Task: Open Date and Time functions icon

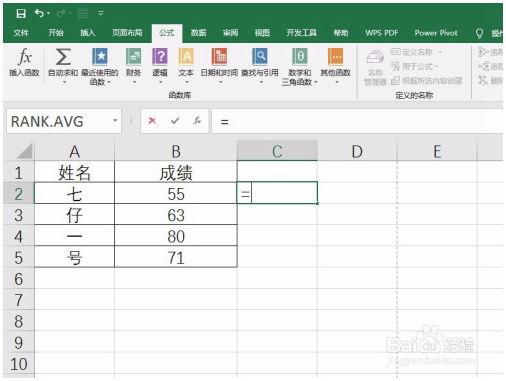Action: point(219,56)
